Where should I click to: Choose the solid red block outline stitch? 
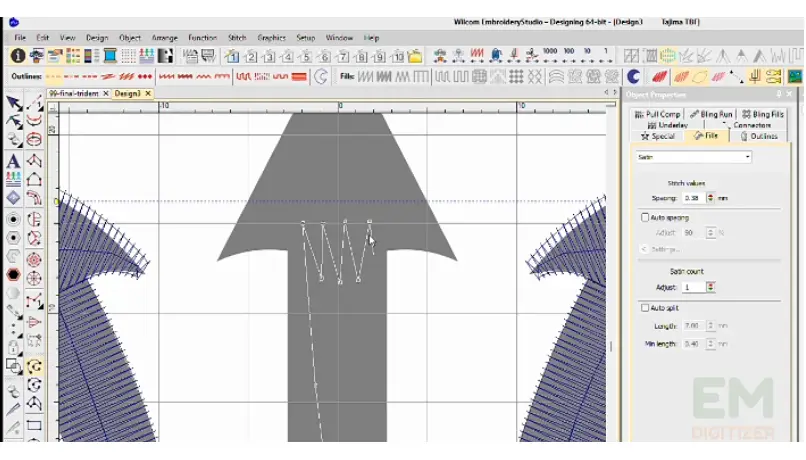click(x=299, y=77)
